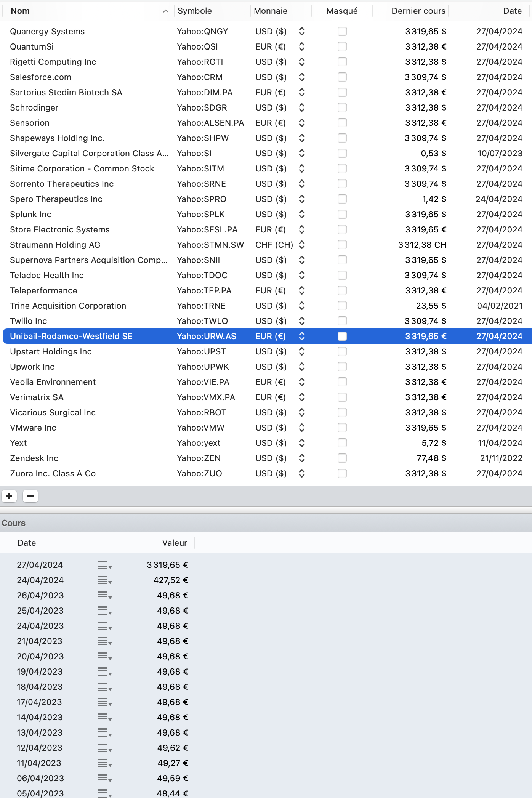Select Sorrento Therapeutics Inc row

point(266,184)
